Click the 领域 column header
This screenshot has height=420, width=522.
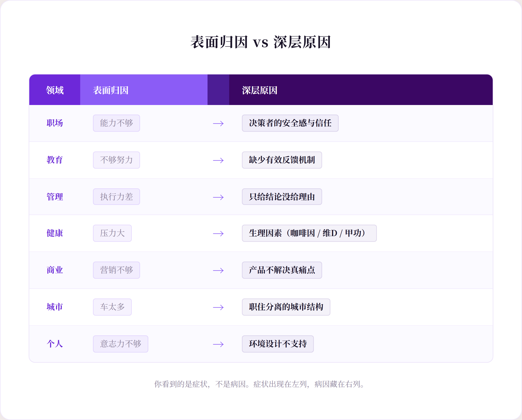(x=55, y=90)
